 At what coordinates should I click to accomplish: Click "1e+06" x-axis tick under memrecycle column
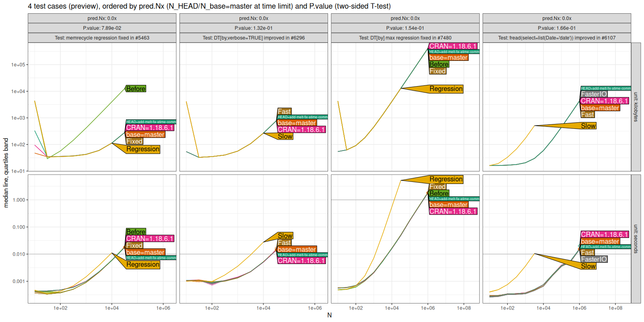(163, 308)
